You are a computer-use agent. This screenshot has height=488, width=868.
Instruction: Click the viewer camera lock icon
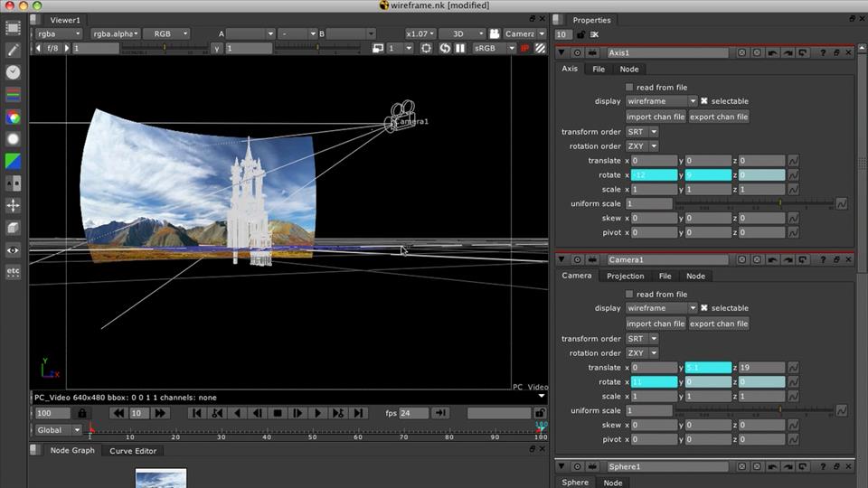(x=495, y=33)
